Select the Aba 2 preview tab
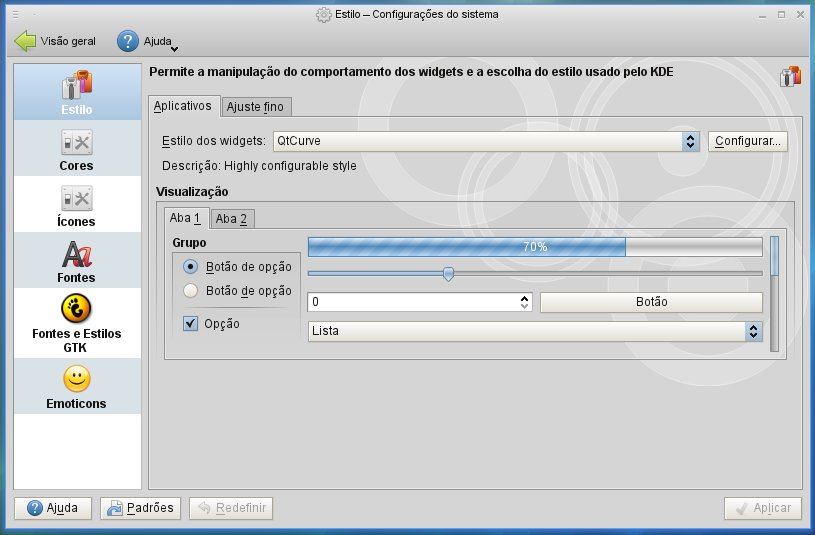The image size is (815, 535). [231, 219]
